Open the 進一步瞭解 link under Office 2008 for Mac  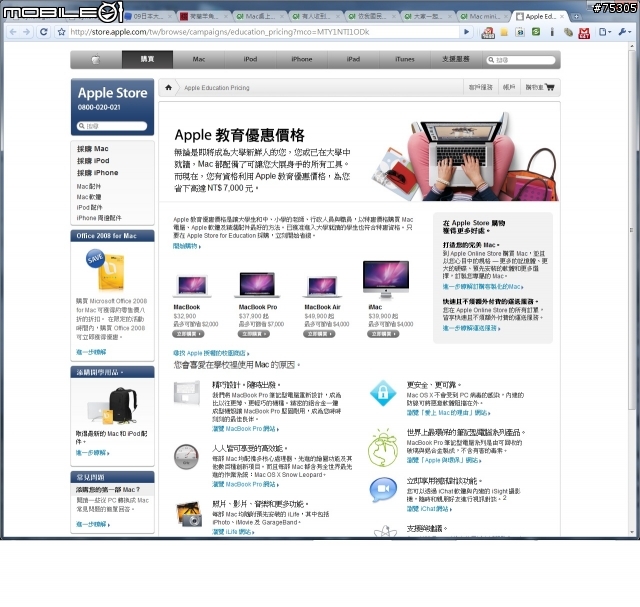pos(91,352)
